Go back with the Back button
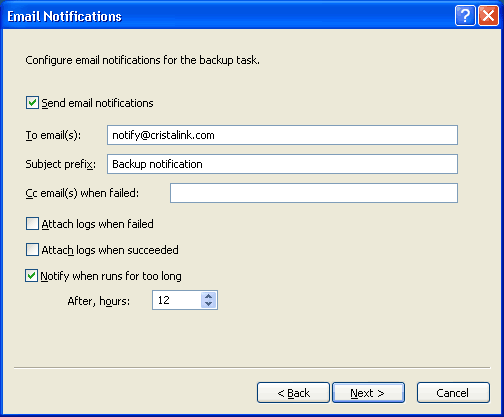The width and height of the screenshot is (504, 417). coord(293,393)
